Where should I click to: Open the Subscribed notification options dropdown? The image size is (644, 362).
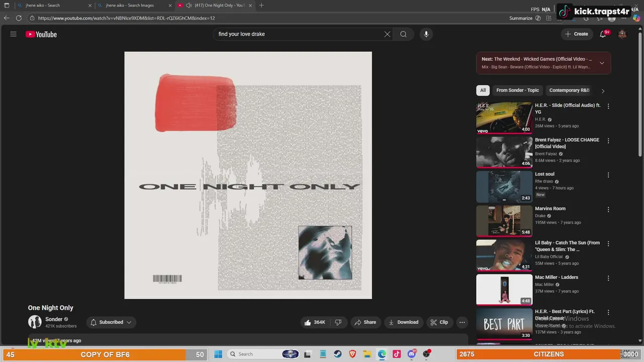[x=111, y=322]
